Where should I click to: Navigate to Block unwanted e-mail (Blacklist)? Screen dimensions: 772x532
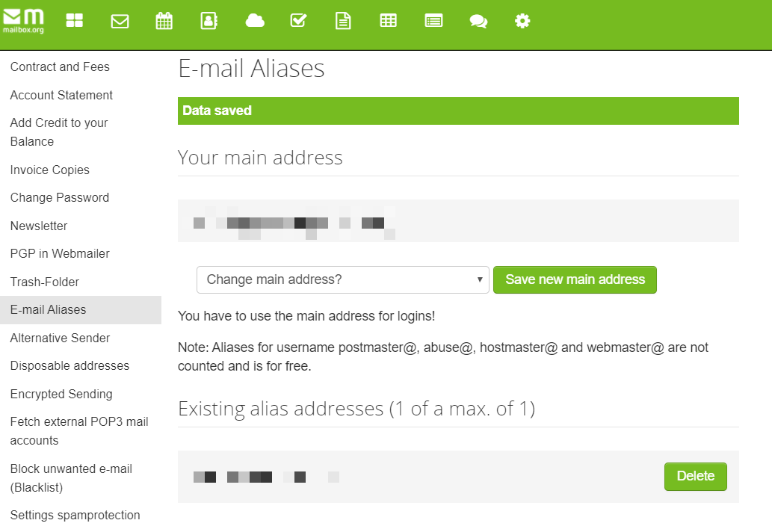[x=71, y=478]
